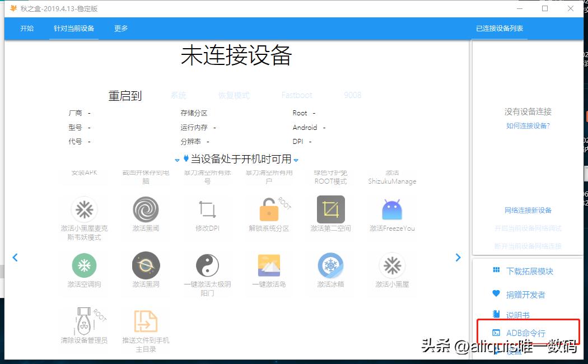The height and width of the screenshot is (364, 588).
Task: Click the 一键激活太极阴阳门 yin-yang icon
Action: coord(207,265)
